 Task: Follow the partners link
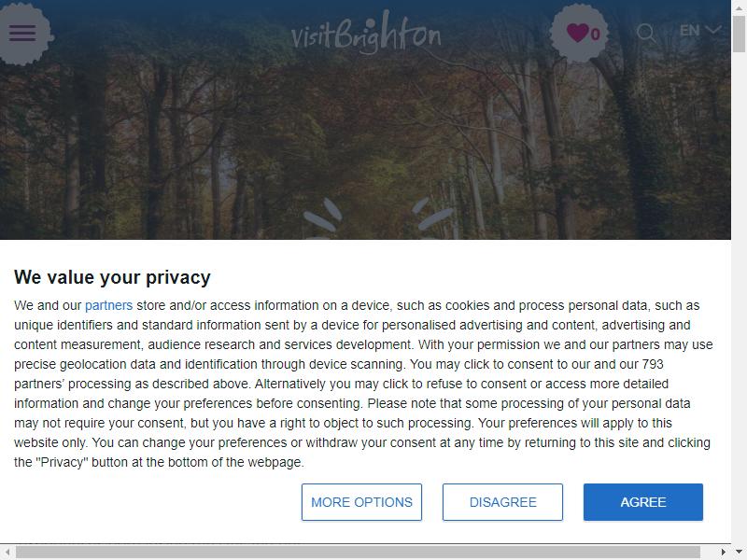point(108,305)
